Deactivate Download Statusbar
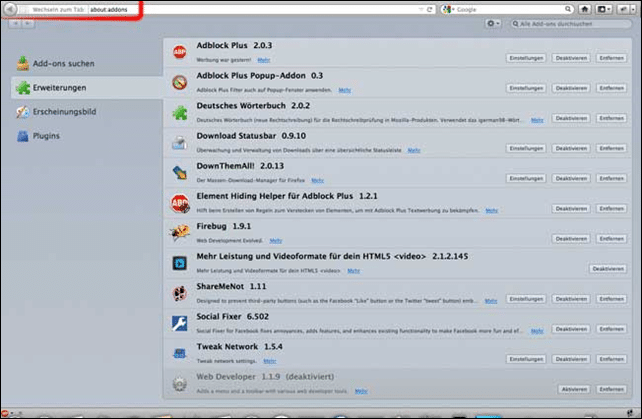The height and width of the screenshot is (419, 642). [x=571, y=148]
